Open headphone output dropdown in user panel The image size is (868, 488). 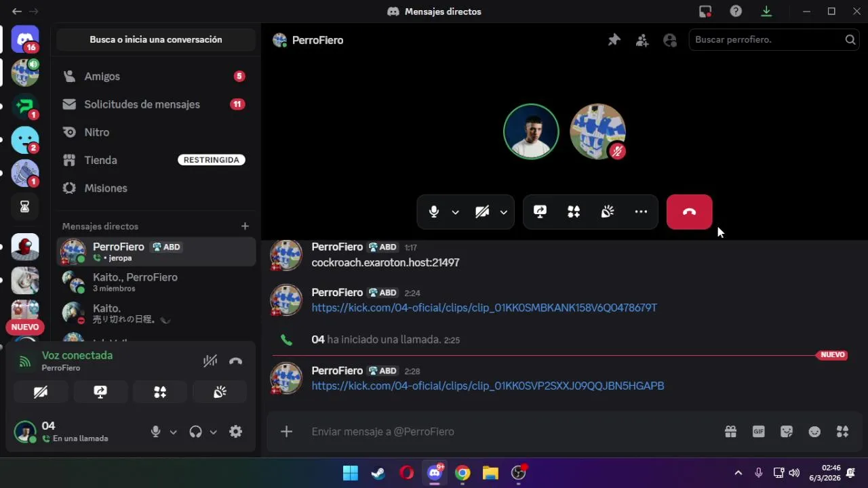click(x=213, y=432)
